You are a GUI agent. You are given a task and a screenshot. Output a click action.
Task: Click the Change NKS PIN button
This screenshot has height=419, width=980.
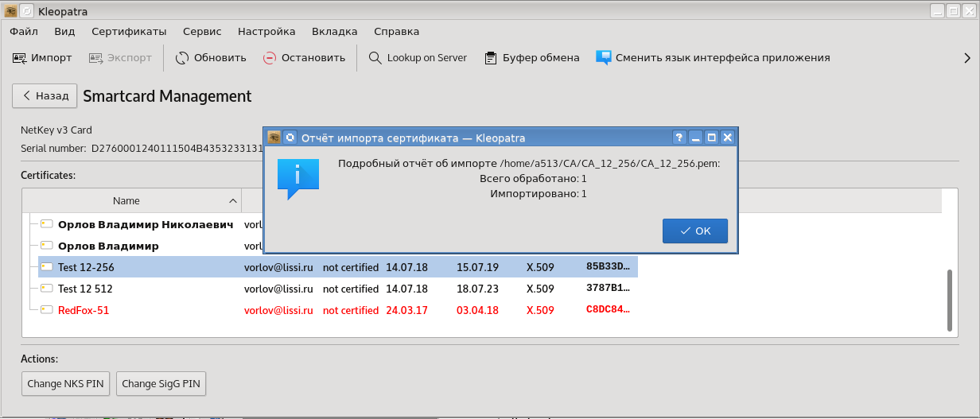pyautogui.click(x=65, y=383)
